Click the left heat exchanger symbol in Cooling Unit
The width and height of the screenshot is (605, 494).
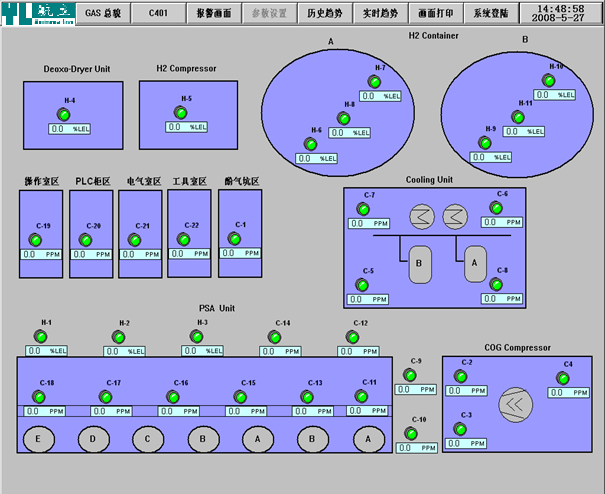[425, 215]
